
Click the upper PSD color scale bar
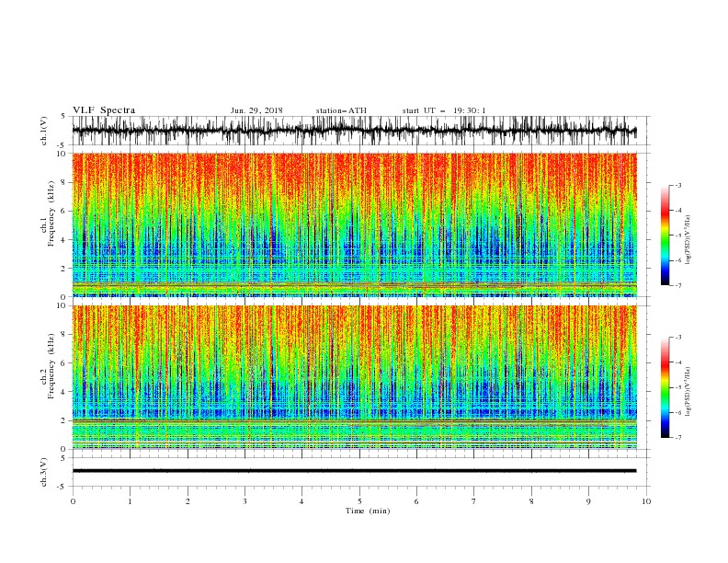click(x=665, y=236)
